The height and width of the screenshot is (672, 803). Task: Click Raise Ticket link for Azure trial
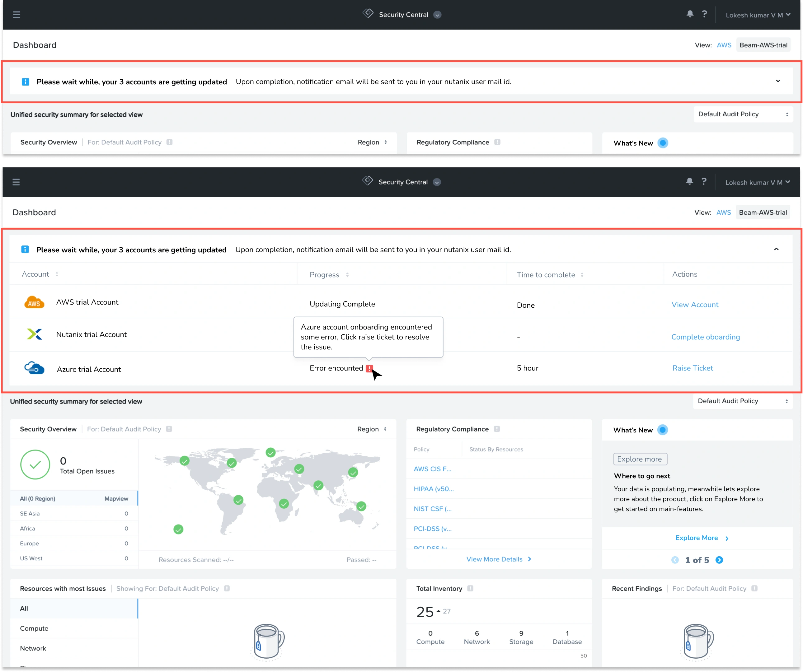tap(693, 368)
